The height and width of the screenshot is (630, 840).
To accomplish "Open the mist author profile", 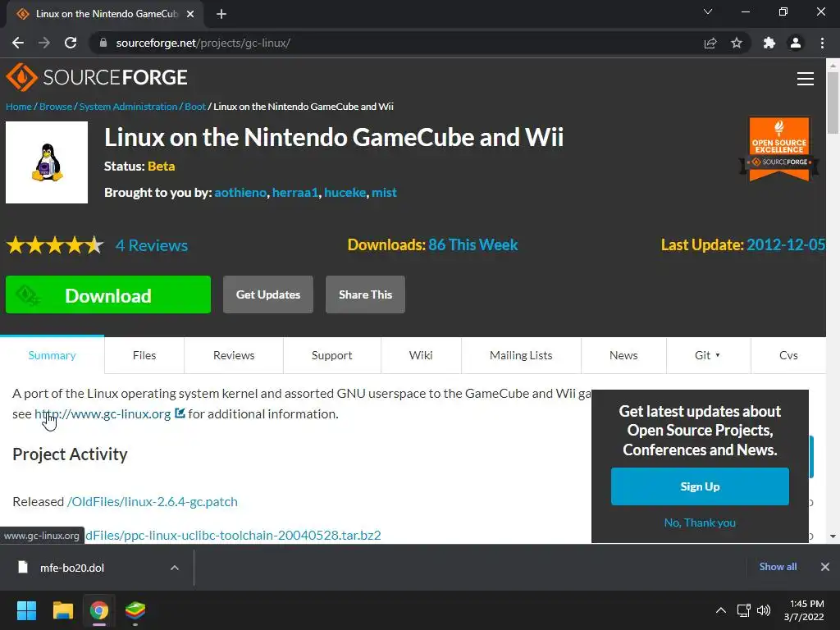I will click(x=384, y=192).
